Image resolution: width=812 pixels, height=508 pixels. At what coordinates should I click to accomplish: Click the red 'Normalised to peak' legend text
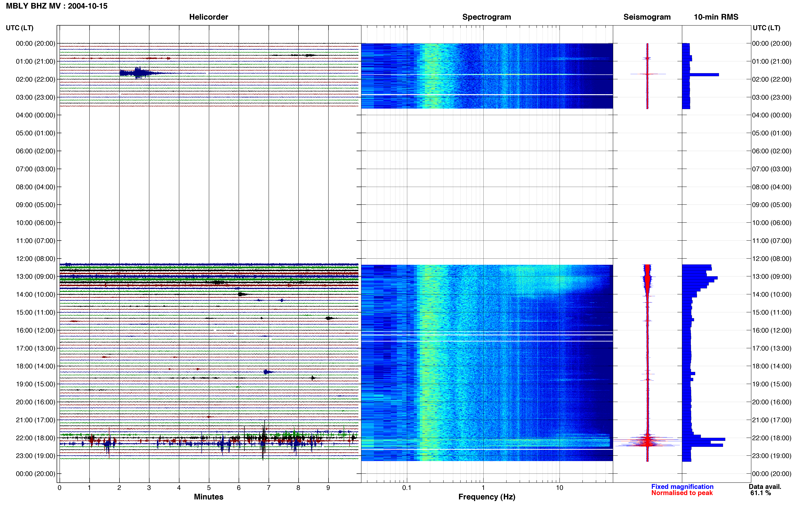click(682, 493)
